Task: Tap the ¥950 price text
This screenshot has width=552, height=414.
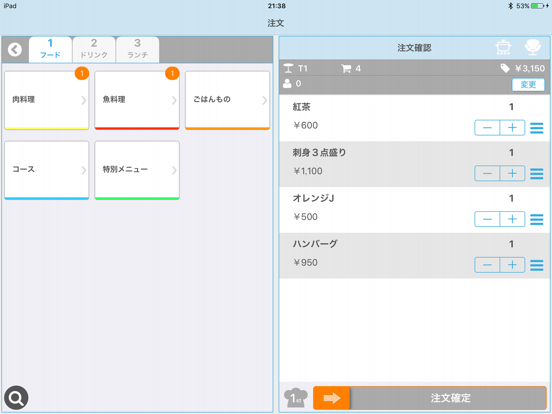Action: pyautogui.click(x=306, y=263)
